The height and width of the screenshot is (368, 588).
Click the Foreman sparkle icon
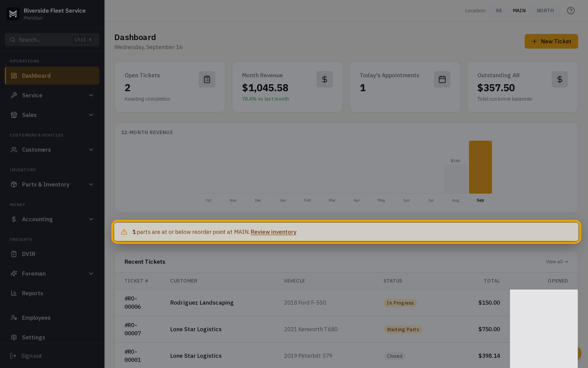tap(14, 274)
